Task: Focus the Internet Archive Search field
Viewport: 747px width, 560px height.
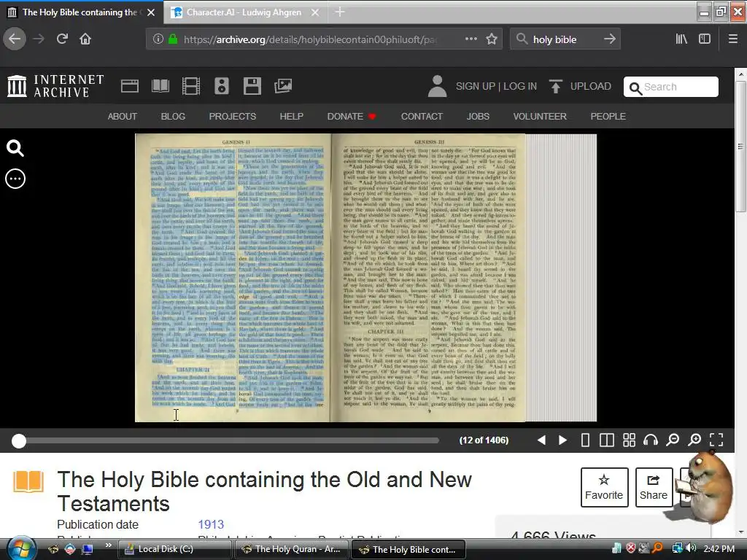Action: [671, 87]
